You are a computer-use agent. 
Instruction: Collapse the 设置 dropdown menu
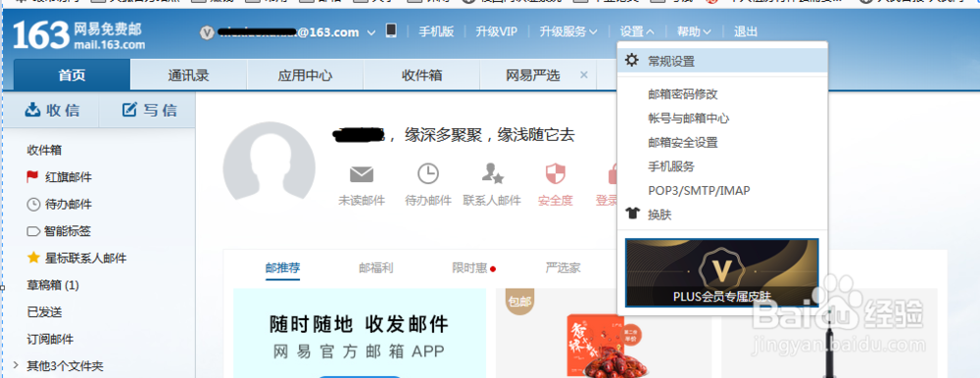pyautogui.click(x=638, y=31)
